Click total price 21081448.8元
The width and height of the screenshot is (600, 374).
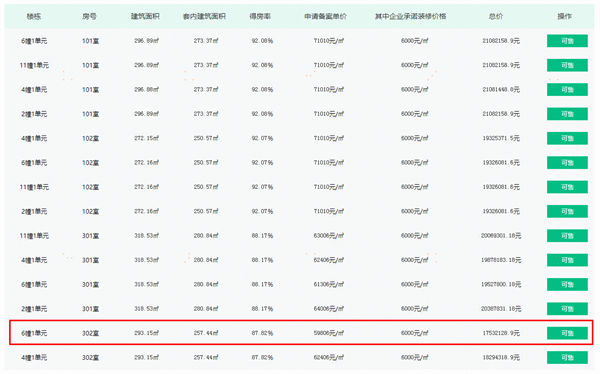(501, 90)
